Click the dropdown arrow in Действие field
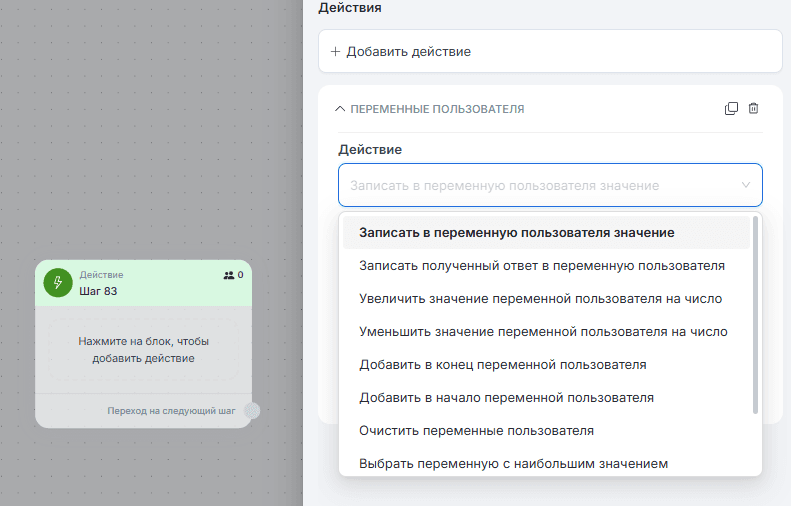Image resolution: width=791 pixels, height=506 pixels. [746, 185]
